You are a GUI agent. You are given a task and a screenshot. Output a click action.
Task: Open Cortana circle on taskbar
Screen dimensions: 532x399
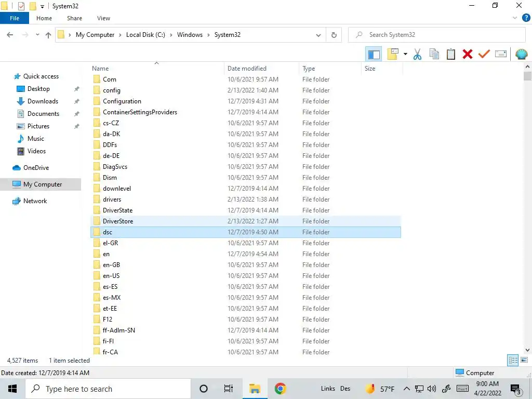[x=204, y=389]
